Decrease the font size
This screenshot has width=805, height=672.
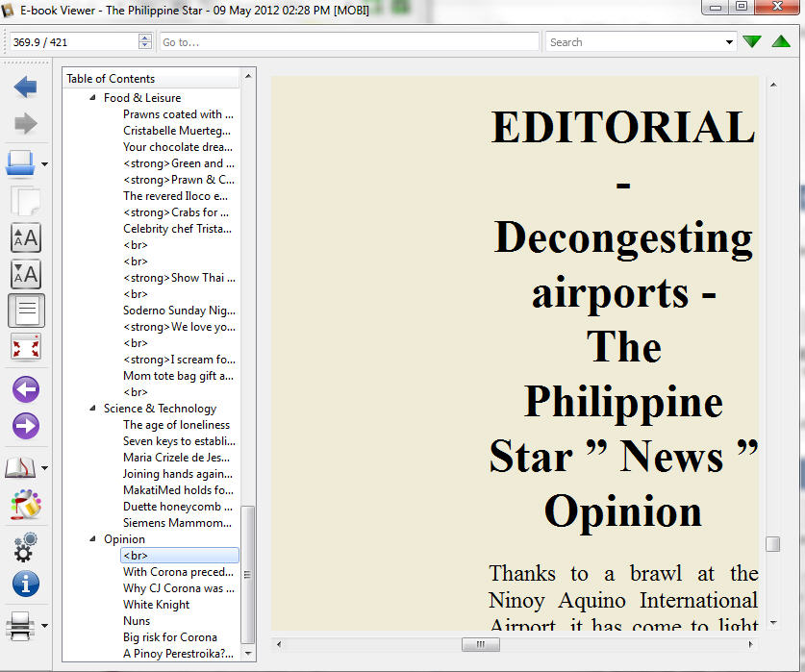pyautogui.click(x=25, y=274)
